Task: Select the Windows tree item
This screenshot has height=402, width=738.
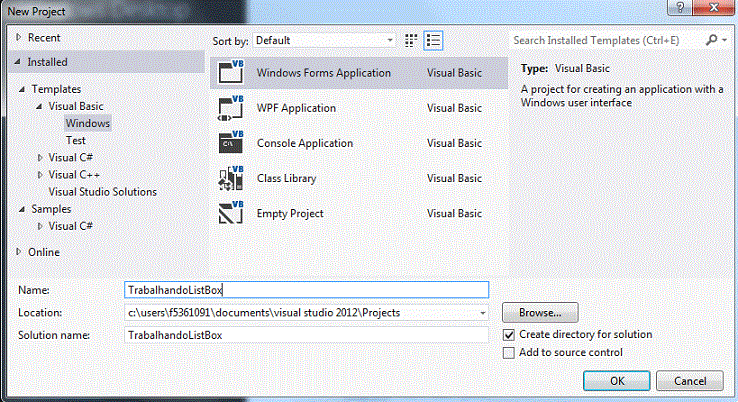Action: tap(88, 123)
